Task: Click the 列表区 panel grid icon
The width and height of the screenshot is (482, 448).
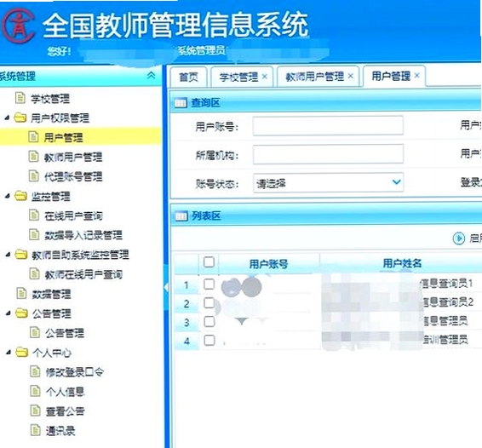Action: pyautogui.click(x=181, y=216)
